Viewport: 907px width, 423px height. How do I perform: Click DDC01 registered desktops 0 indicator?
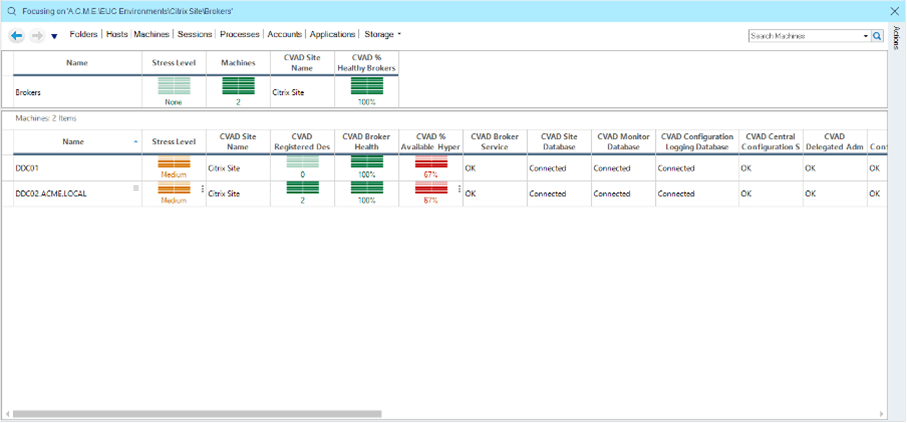tap(303, 167)
